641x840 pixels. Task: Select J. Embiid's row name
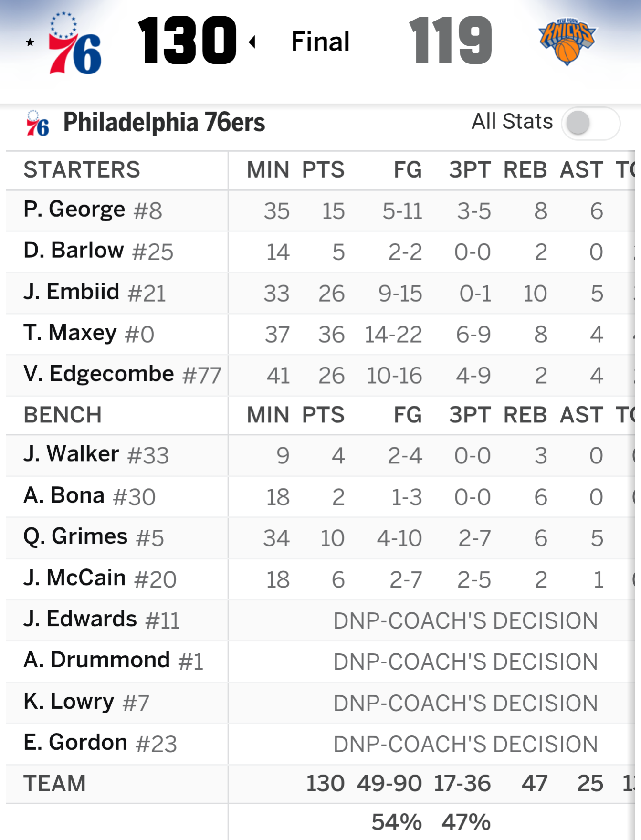click(72, 292)
